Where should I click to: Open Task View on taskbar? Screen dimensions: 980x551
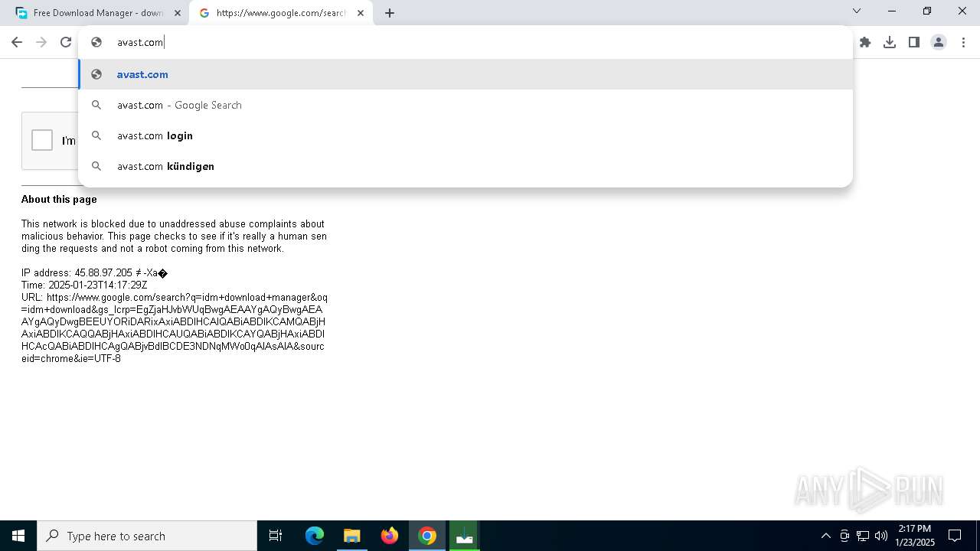pos(276,536)
